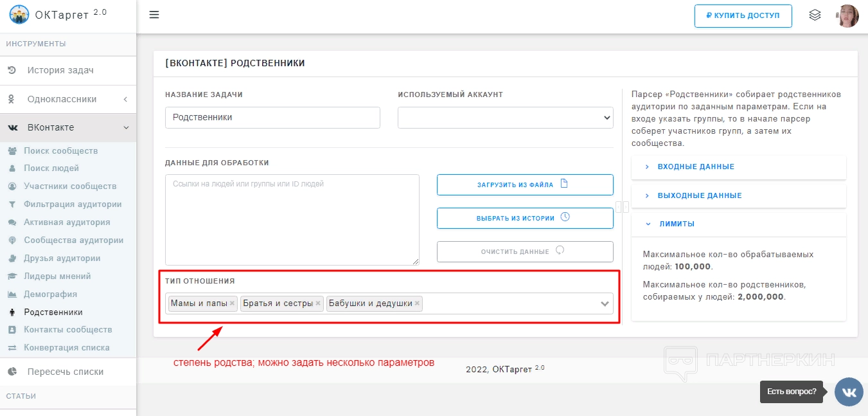Open Конвертация списка in sidebar
This screenshot has width=868, height=416.
pos(67,348)
